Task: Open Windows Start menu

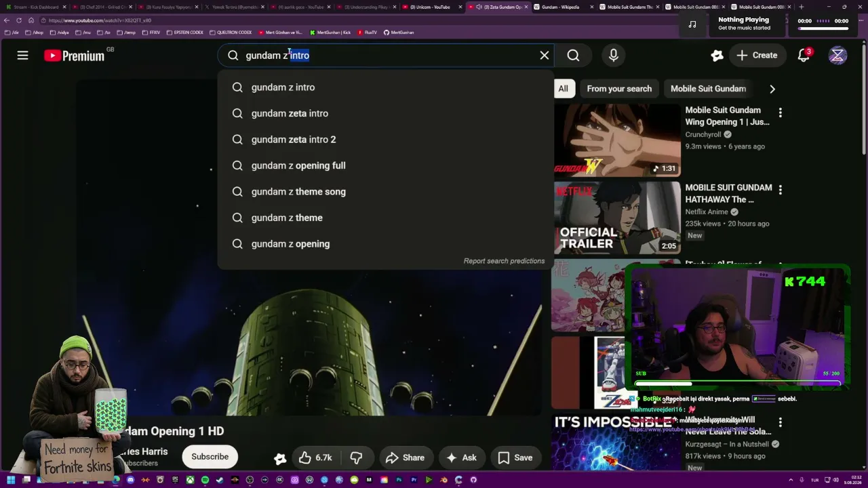Action: pos(10,480)
